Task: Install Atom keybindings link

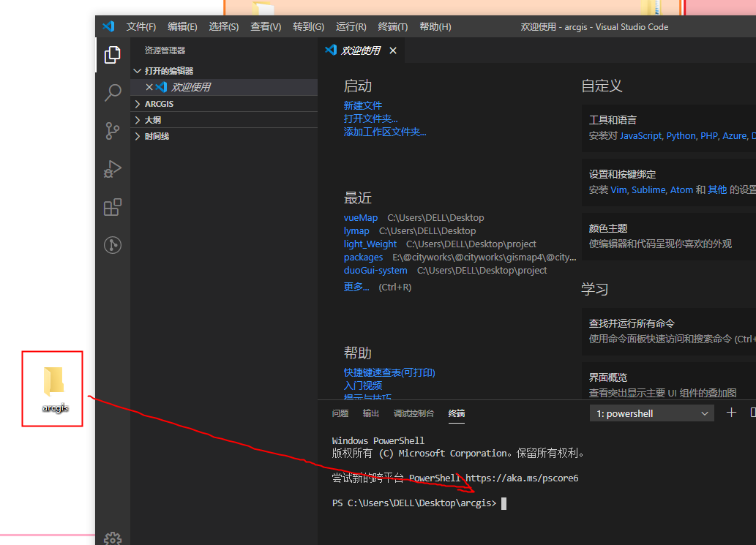Action: pyautogui.click(x=681, y=190)
